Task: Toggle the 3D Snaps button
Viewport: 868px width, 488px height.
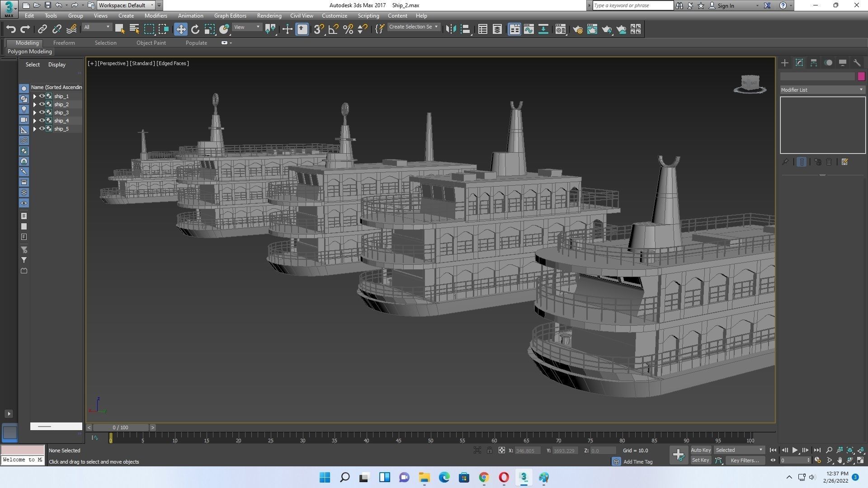Action: (319, 29)
